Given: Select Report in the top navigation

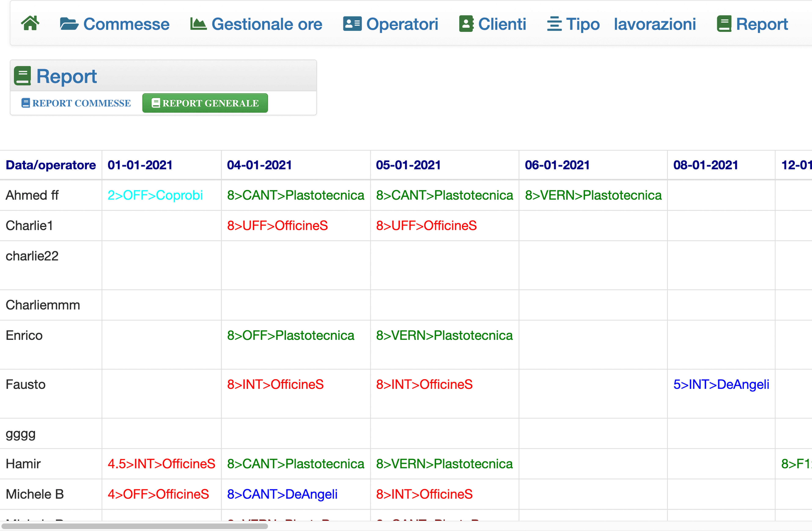Looking at the screenshot, I should coord(753,24).
